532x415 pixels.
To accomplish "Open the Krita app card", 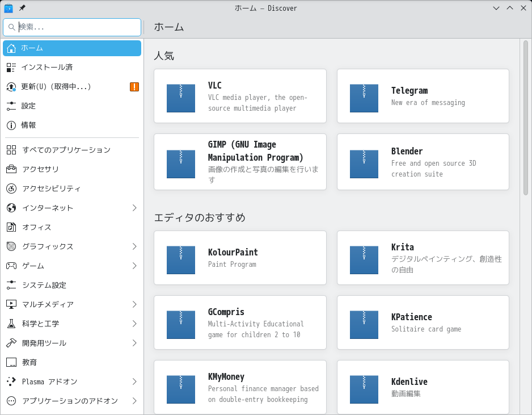I will pyautogui.click(x=423, y=258).
